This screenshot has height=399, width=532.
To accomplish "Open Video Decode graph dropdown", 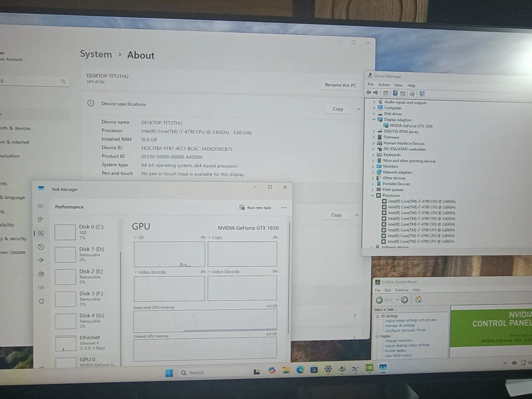I will (x=209, y=272).
